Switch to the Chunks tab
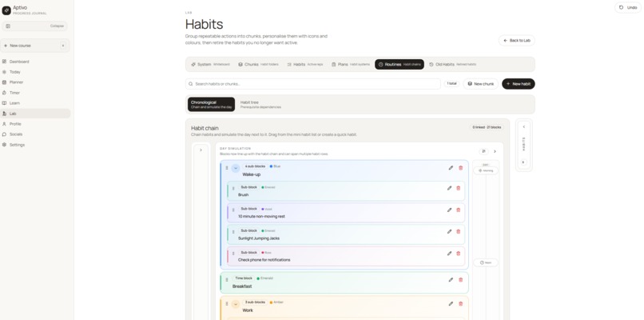The height and width of the screenshot is (320, 644). point(258,65)
